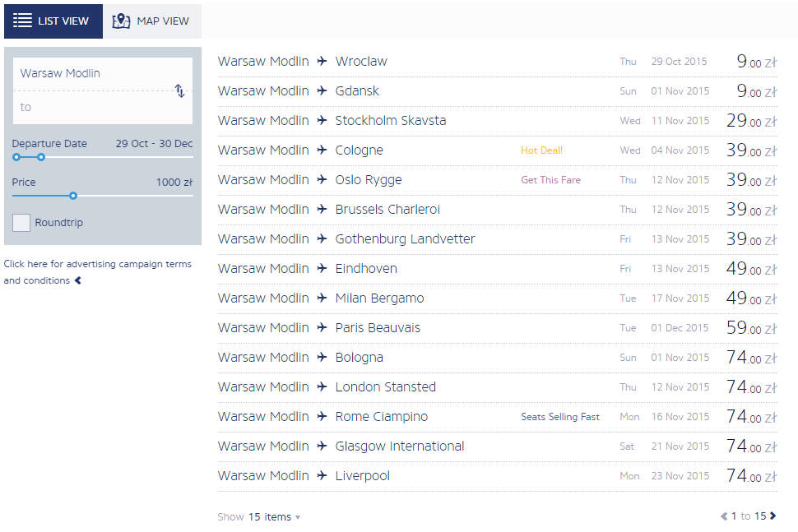Select the Gothenburg Landvetter destination
The image size is (798, 532).
405,239
